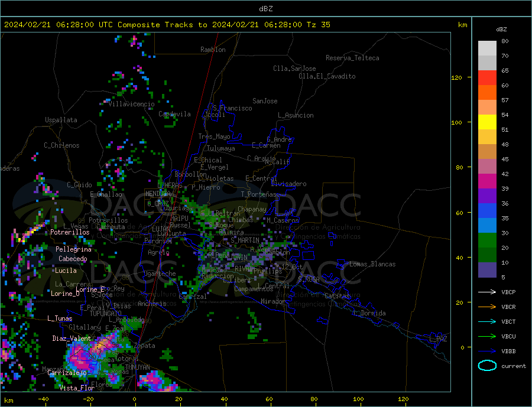The height and width of the screenshot is (407, 532).
Task: Click the Divisadero label
Action: [x=288, y=184]
